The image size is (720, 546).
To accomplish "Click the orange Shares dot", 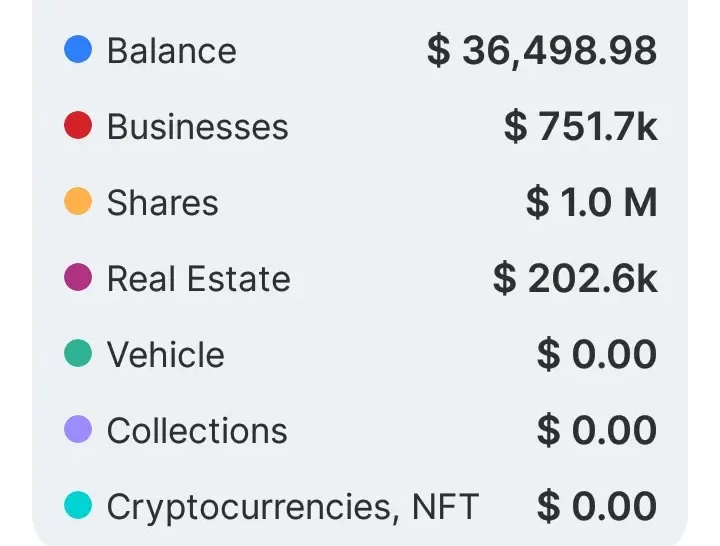I will tap(78, 201).
